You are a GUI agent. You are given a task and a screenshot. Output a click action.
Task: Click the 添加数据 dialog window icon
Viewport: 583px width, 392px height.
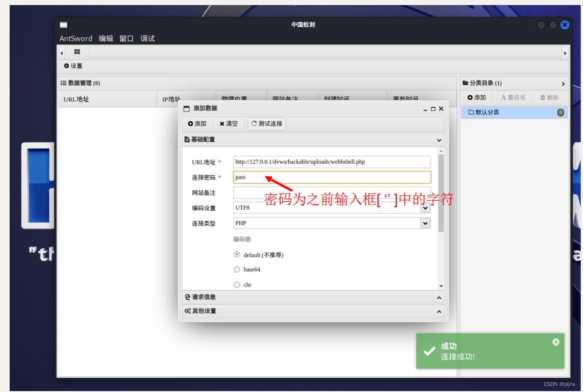click(x=187, y=109)
